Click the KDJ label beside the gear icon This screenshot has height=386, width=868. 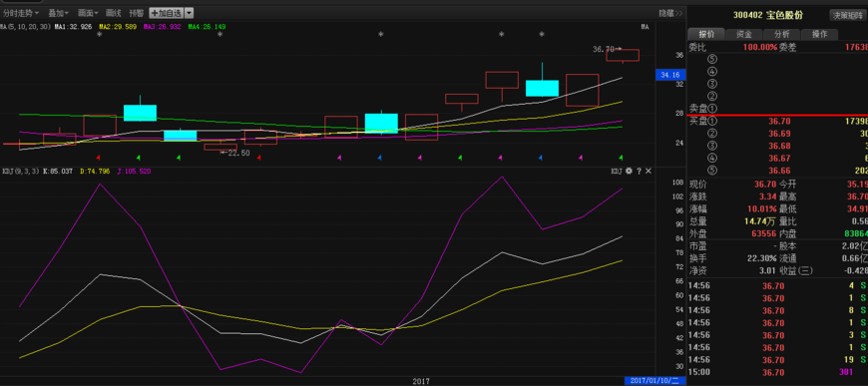click(x=618, y=172)
